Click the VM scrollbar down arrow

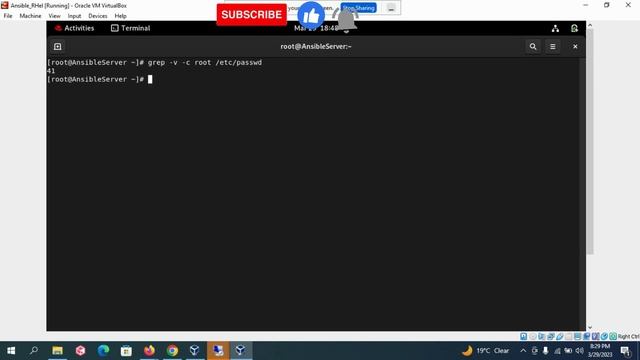click(590, 327)
